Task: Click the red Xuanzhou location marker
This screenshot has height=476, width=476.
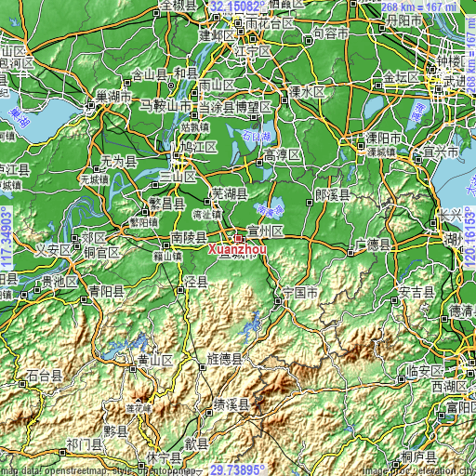Action: tap(238, 238)
